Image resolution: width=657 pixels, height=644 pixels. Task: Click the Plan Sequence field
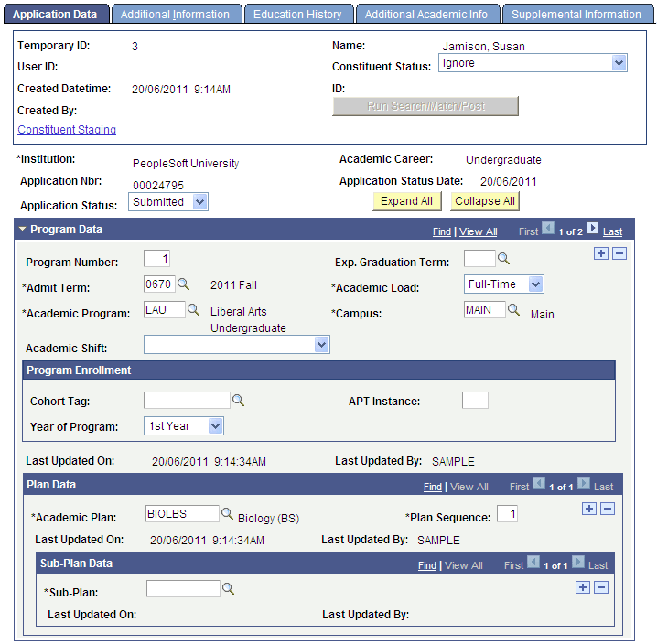(x=507, y=513)
